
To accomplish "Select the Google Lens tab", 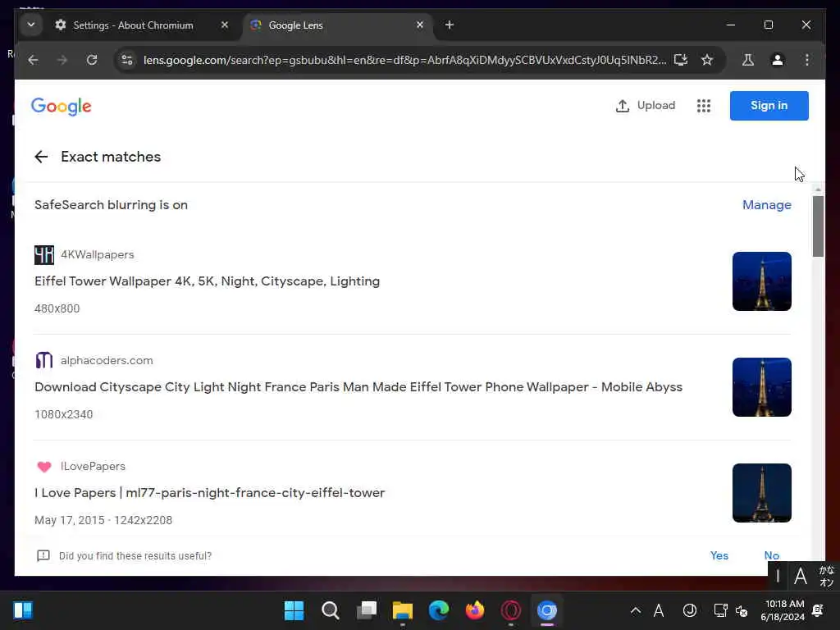I will (x=339, y=25).
